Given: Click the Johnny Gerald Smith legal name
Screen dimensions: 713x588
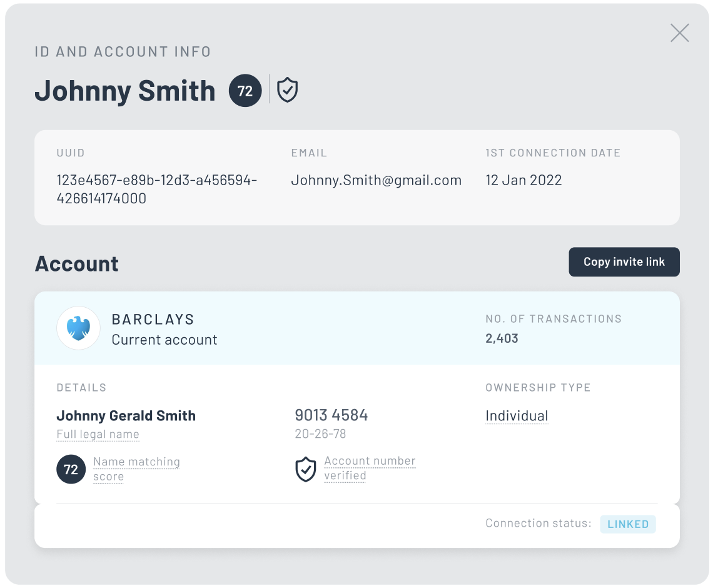Looking at the screenshot, I should point(126,416).
